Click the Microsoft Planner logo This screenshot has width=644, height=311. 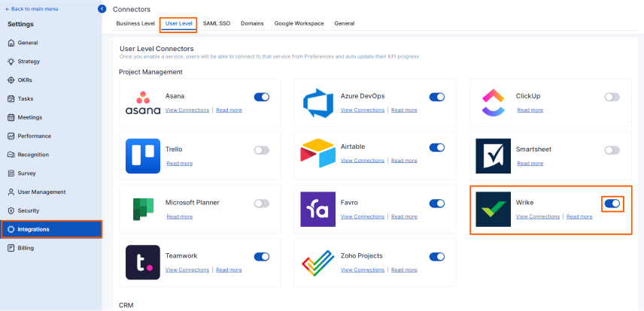(x=143, y=210)
